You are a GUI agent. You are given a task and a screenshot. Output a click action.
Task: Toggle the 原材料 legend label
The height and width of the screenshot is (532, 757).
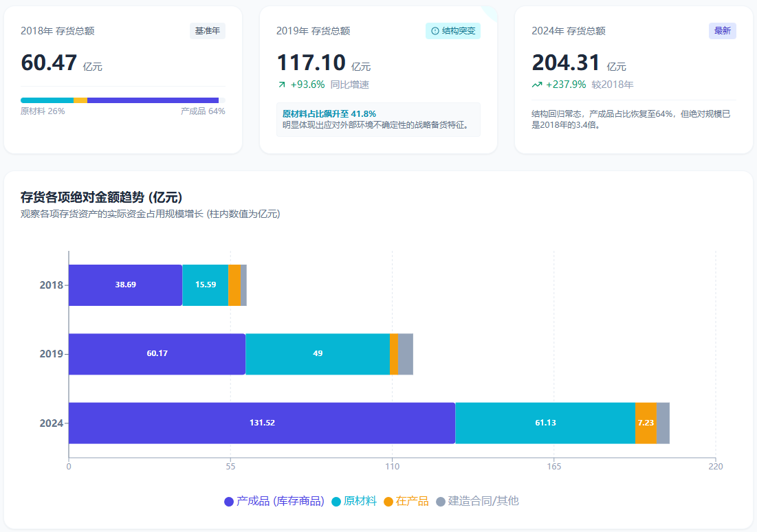360,501
